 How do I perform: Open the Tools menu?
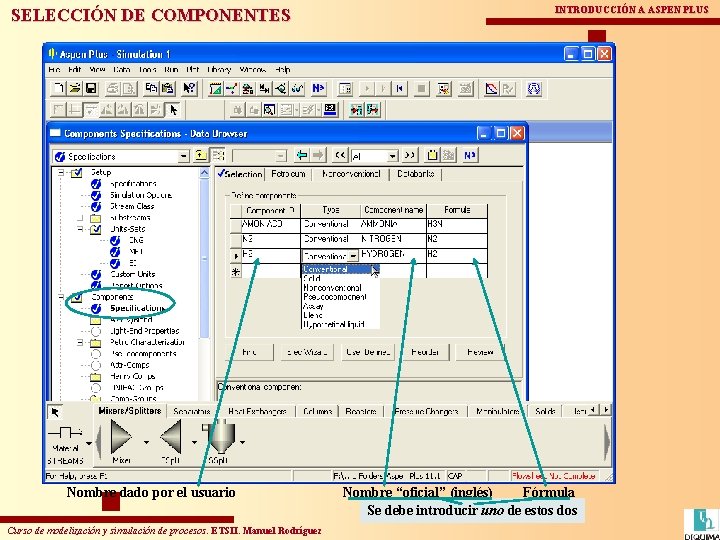(147, 70)
